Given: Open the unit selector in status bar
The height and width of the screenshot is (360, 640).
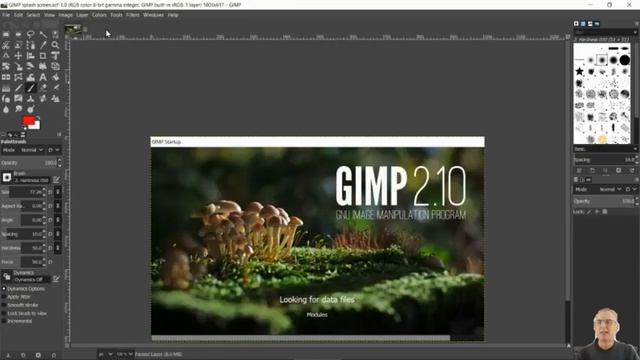Looking at the screenshot, I should pyautogui.click(x=105, y=354).
